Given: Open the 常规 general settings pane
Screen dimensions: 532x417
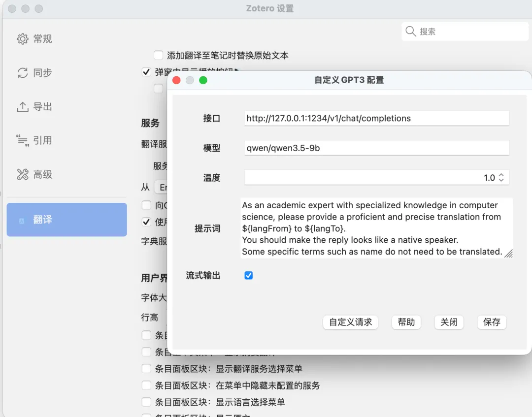Looking at the screenshot, I should pyautogui.click(x=34, y=39).
